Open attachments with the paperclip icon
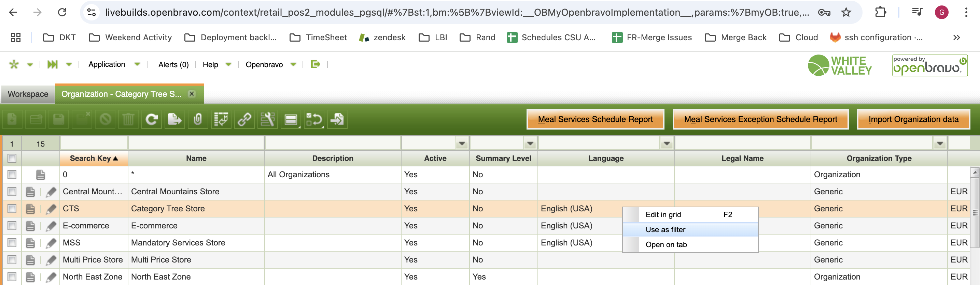This screenshot has height=285, width=980. click(198, 119)
